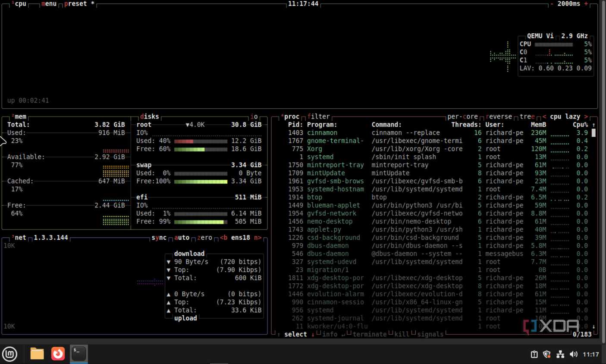Open the network connections tray icon
The height and width of the screenshot is (364, 606).
point(560,354)
